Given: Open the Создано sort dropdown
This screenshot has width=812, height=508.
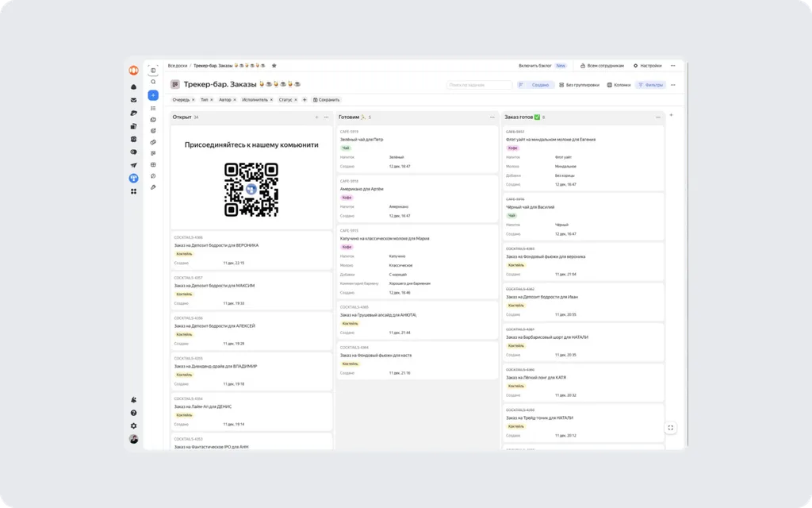Looking at the screenshot, I should point(540,85).
